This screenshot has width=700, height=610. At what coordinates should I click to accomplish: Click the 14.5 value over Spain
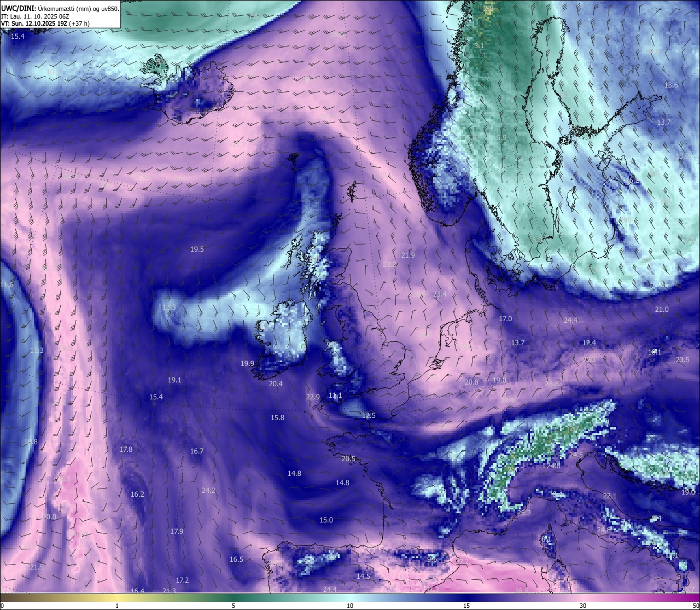(363, 576)
